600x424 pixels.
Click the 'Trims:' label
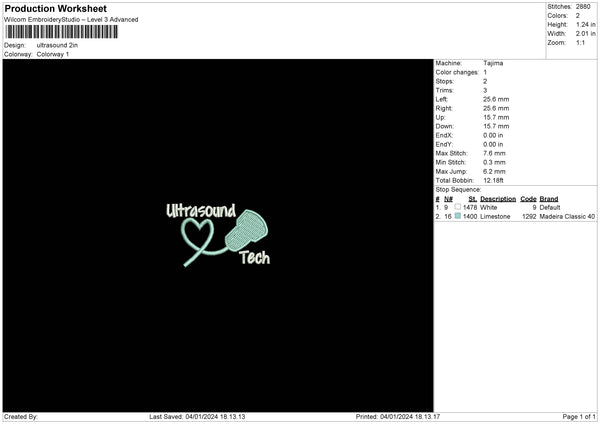(445, 90)
